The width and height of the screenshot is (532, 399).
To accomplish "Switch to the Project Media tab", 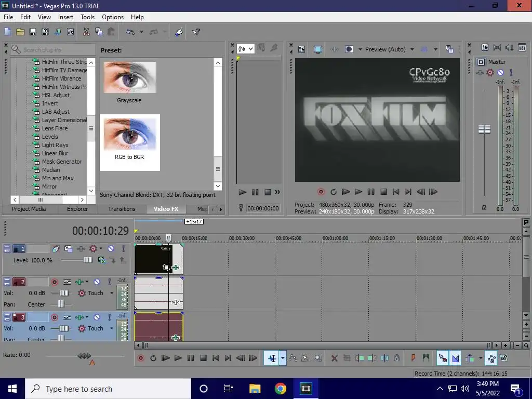I will [x=29, y=209].
